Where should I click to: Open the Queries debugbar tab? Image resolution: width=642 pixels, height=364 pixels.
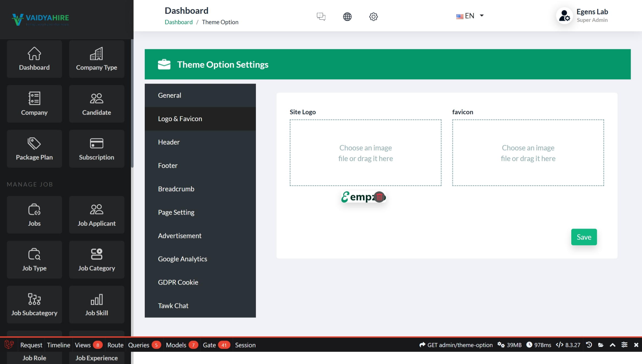point(139,345)
